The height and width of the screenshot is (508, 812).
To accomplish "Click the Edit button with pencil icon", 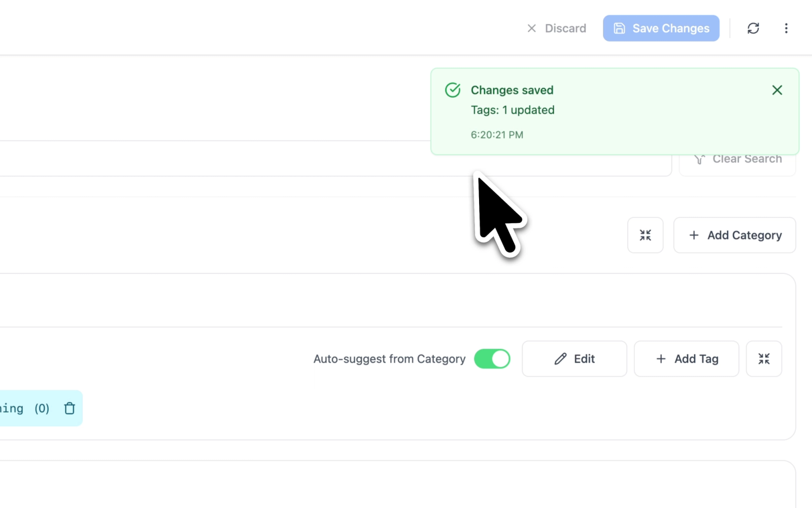I will pos(574,359).
